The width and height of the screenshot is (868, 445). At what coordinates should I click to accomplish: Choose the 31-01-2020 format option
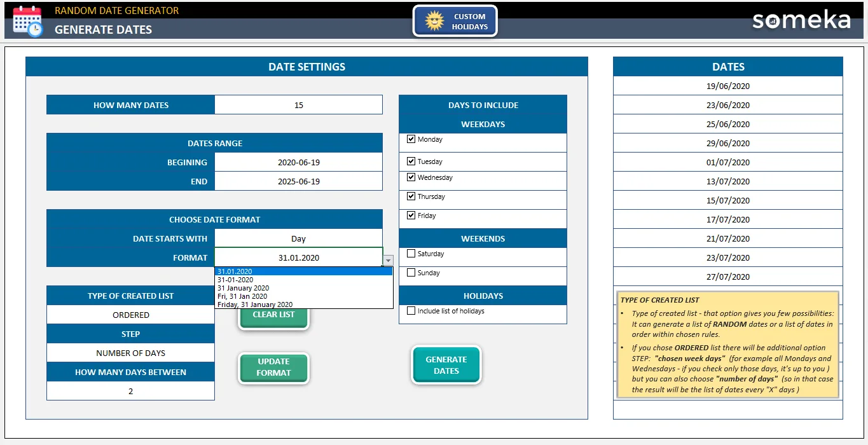pos(304,280)
